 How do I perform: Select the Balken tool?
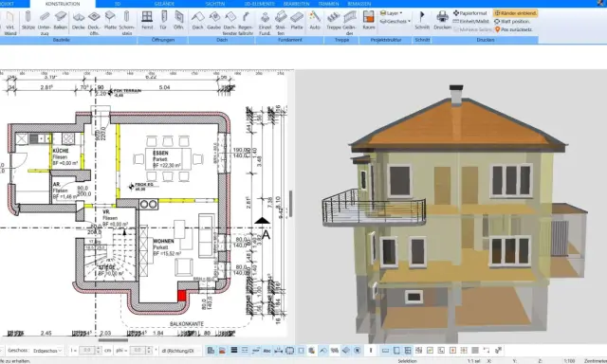[x=61, y=21]
